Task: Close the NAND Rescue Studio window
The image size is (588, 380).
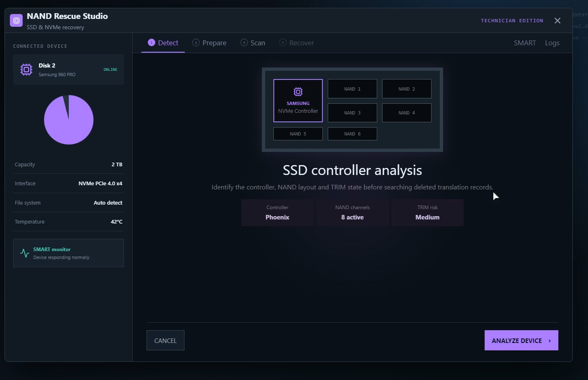Action: click(x=558, y=21)
